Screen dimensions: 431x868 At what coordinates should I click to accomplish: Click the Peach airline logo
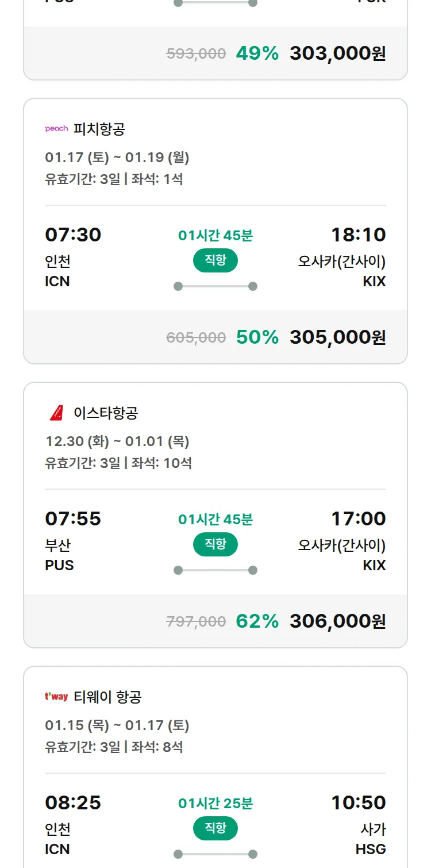tap(56, 129)
